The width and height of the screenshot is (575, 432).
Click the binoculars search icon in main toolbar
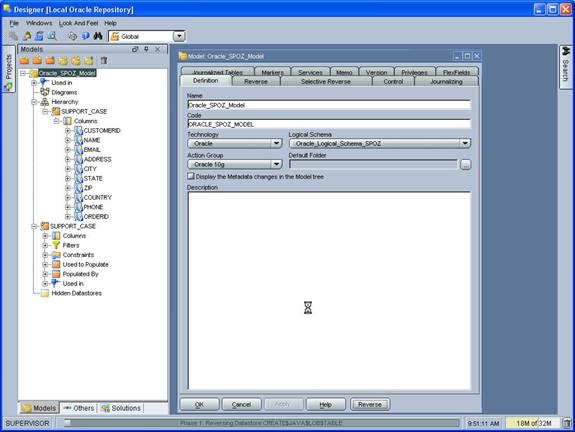[98, 36]
